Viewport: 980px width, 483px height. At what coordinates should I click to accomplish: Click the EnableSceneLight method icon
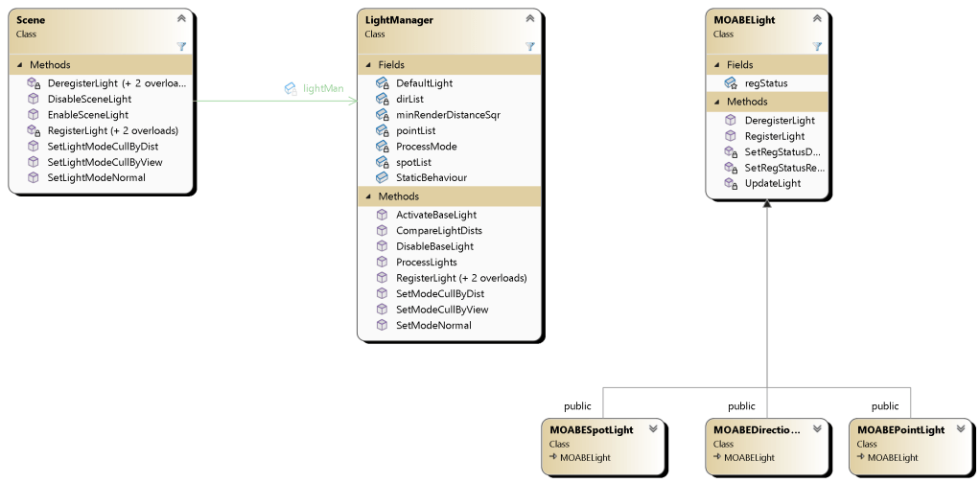click(33, 115)
